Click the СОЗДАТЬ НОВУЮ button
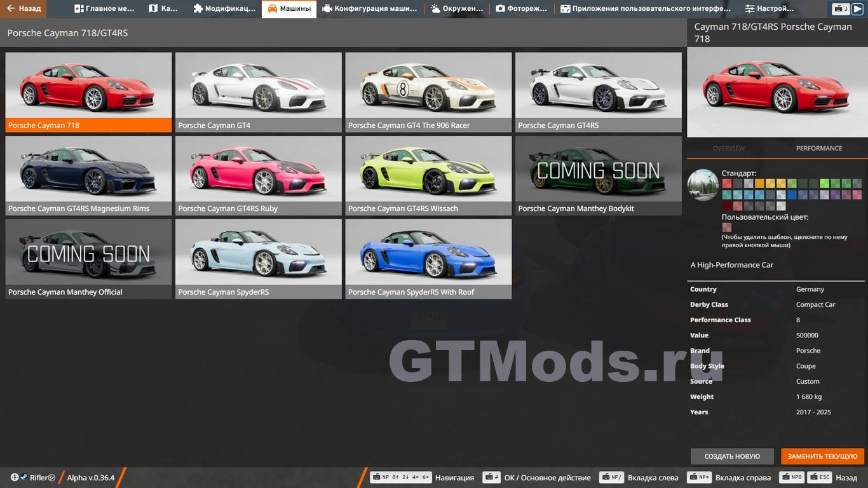This screenshot has width=868, height=488. click(732, 456)
